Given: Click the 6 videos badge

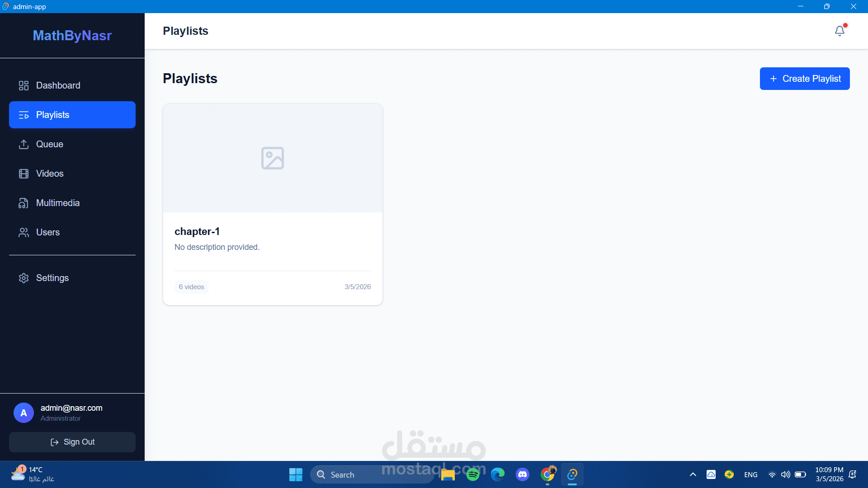Looking at the screenshot, I should pyautogui.click(x=191, y=287).
